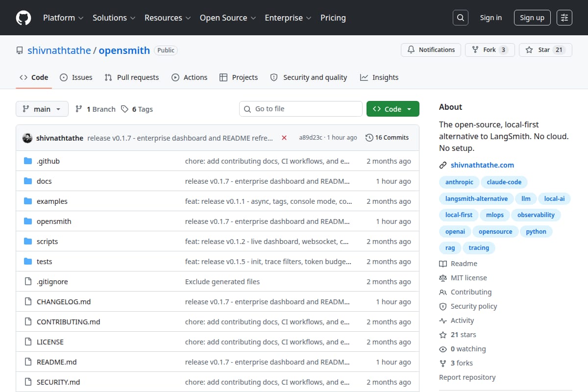The image size is (588, 392).
Task: Open shivnathtathe.com website link
Action: point(482,165)
